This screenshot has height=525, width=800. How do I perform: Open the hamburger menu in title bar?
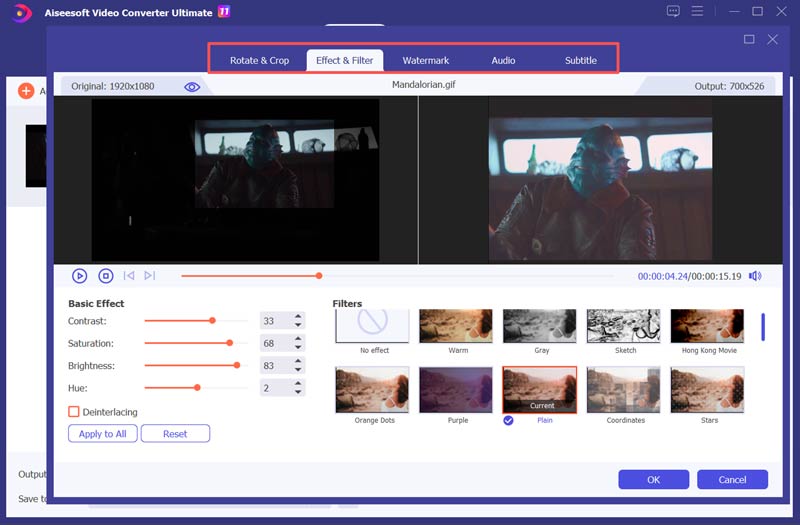pos(697,11)
